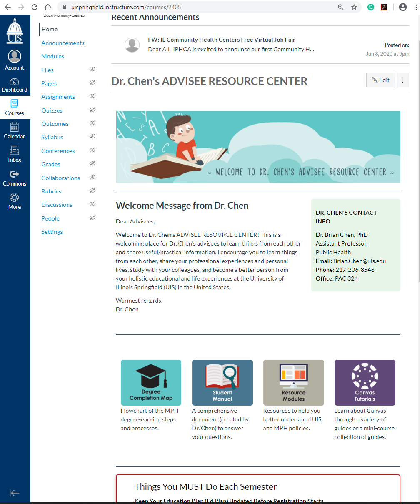
Task: Go to Dashboard in global navigation
Action: (x=15, y=85)
